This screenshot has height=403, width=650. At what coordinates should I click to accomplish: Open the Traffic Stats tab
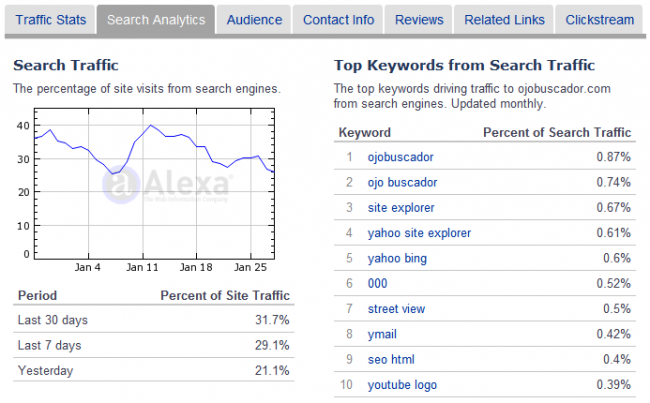tap(51, 20)
